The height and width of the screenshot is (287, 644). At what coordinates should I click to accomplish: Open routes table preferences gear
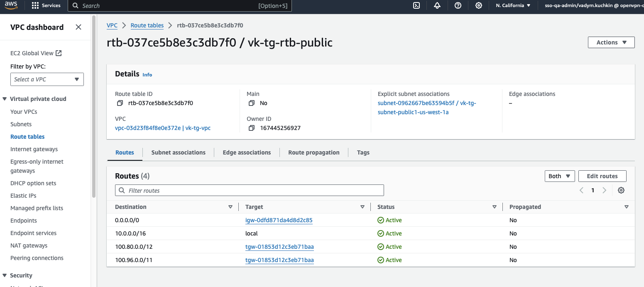[x=621, y=190]
